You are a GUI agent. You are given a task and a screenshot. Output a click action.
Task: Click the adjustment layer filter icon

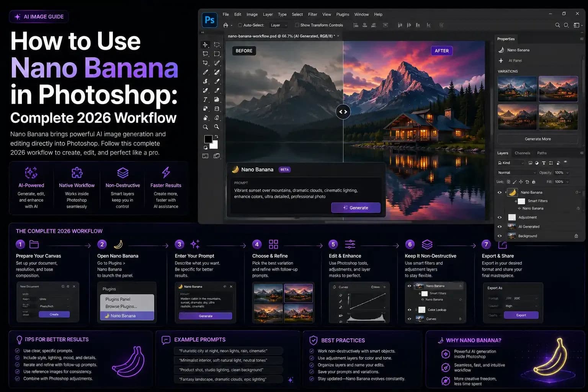click(x=537, y=163)
